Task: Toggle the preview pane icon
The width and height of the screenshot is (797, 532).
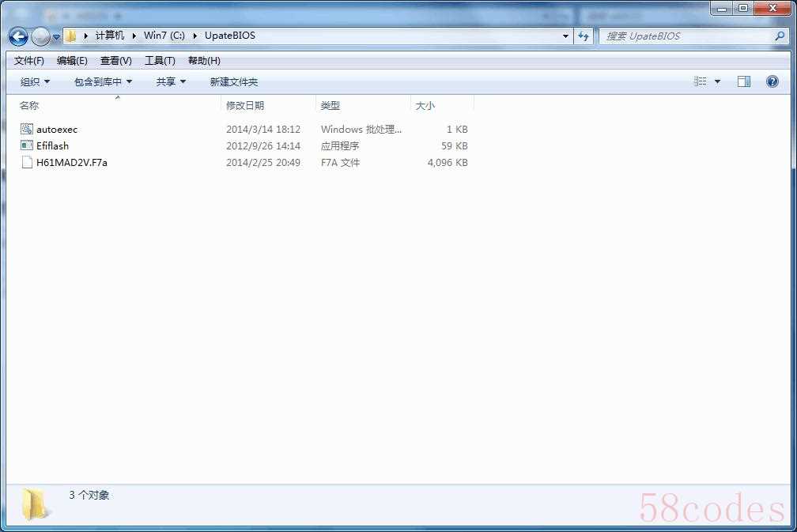Action: tap(743, 81)
